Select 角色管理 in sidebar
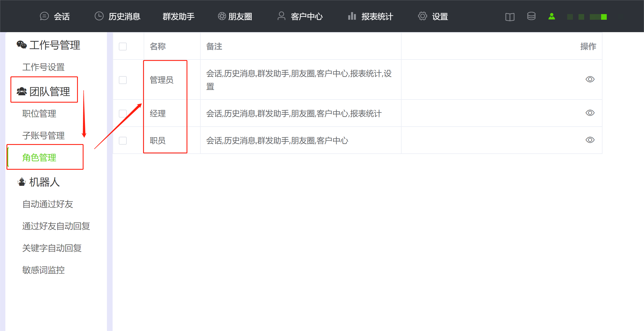This screenshot has width=644, height=331. 39,158
